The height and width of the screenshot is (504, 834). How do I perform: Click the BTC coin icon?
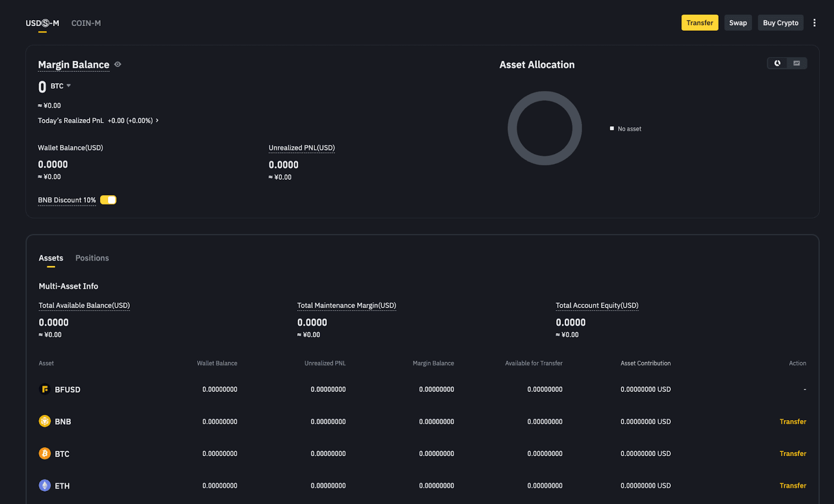45,453
